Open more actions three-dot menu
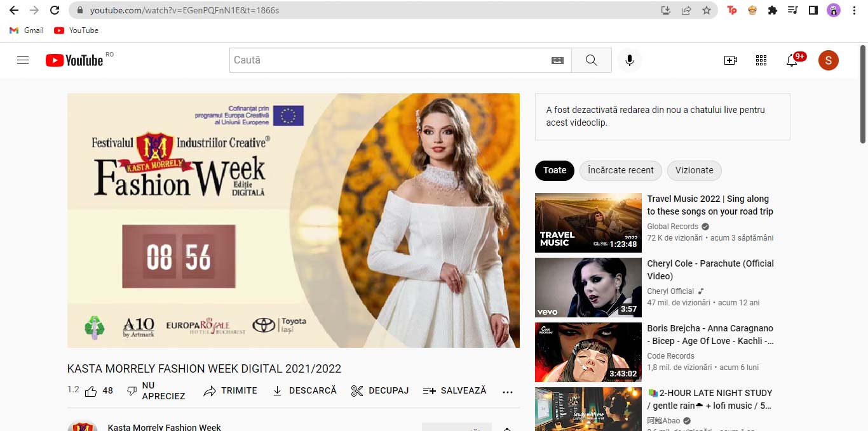The width and height of the screenshot is (868, 431). tap(507, 392)
